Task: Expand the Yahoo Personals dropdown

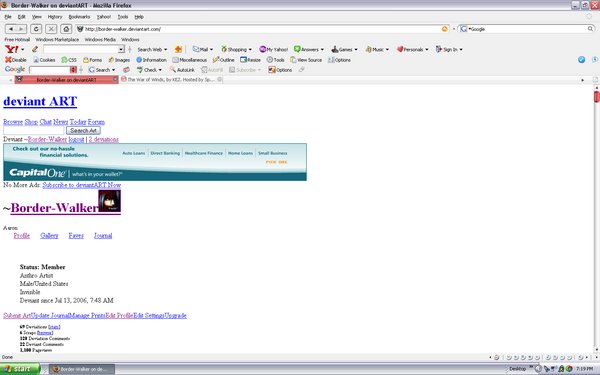Action: point(427,50)
